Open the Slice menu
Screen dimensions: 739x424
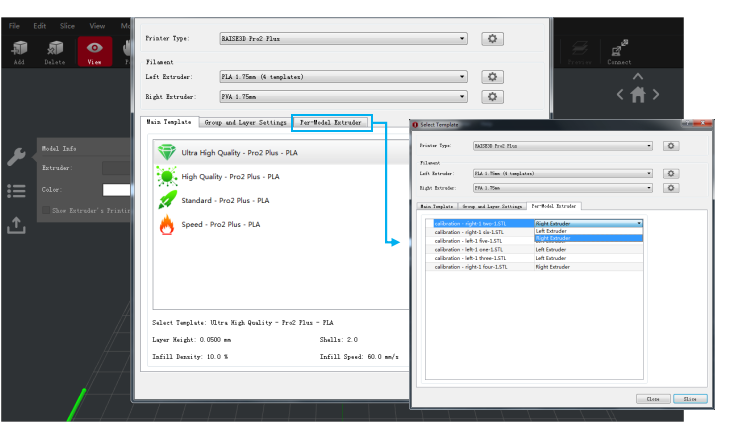[x=67, y=26]
